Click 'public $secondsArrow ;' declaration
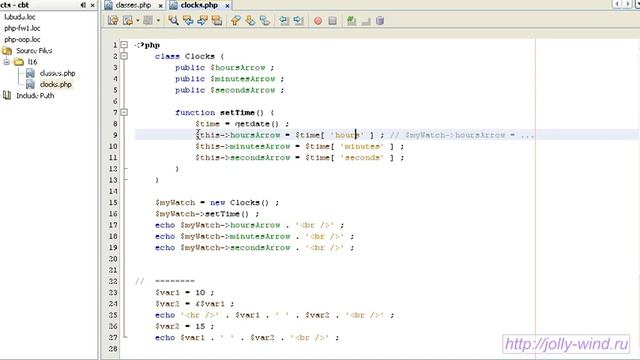Image resolution: width=640 pixels, height=360 pixels. pyautogui.click(x=229, y=90)
